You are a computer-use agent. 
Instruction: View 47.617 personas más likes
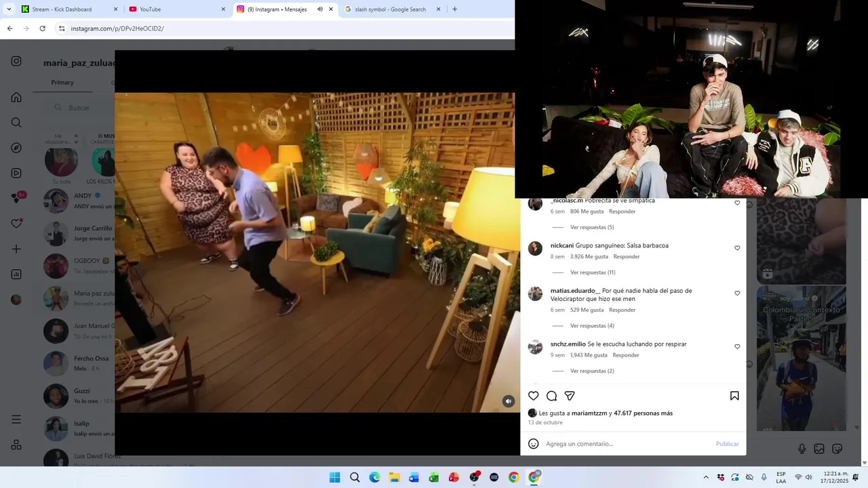[643, 413]
